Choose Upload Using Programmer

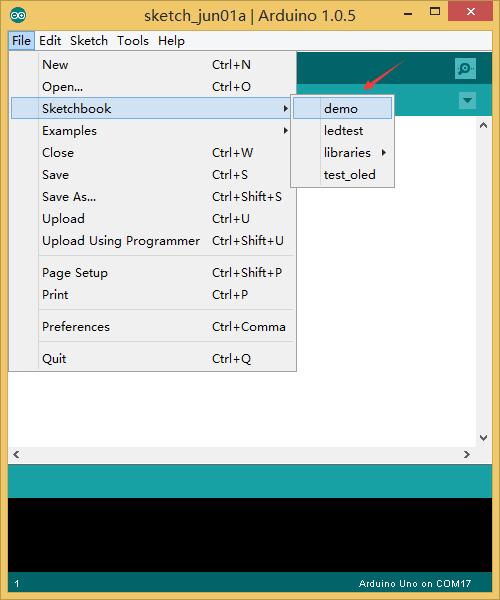153,241
